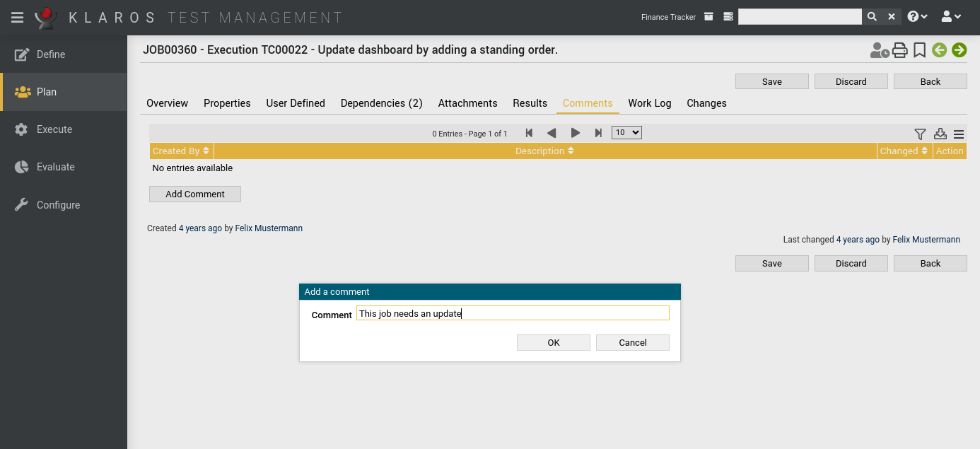The width and height of the screenshot is (980, 449).
Task: Click the dark green forward arrow icon
Action: point(958,50)
